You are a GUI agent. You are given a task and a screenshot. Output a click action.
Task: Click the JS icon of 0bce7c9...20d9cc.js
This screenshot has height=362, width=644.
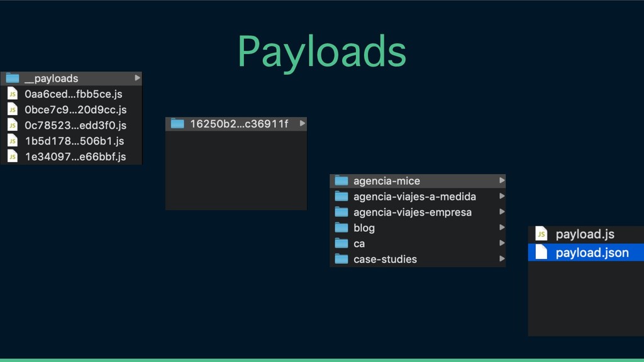[x=13, y=109]
